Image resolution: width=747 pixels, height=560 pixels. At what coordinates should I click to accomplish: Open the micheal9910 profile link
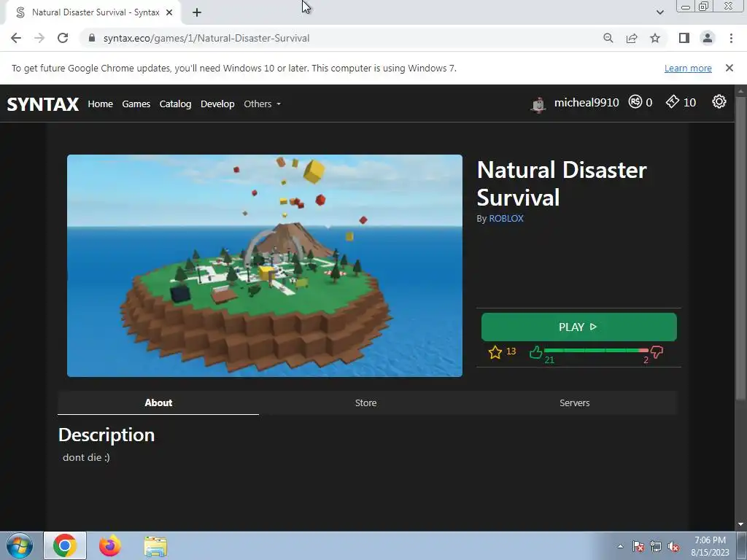tap(587, 102)
